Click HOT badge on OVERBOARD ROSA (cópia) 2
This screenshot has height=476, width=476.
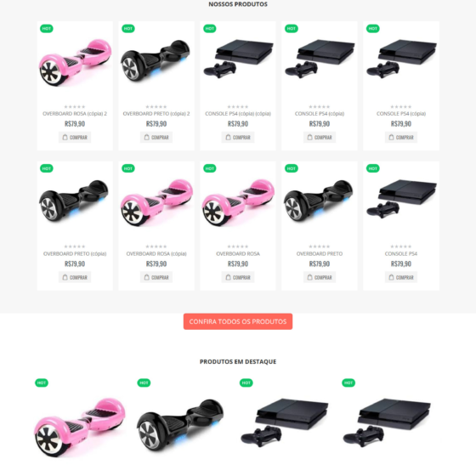[47, 29]
